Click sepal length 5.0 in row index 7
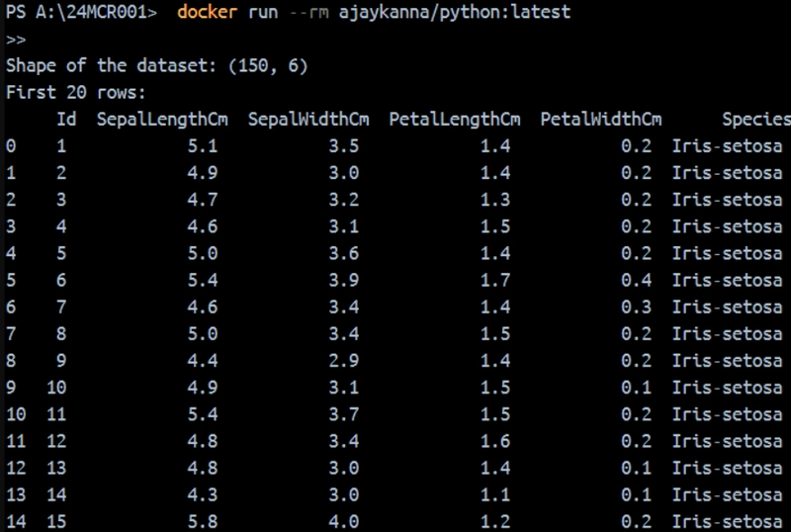Viewport: 791px width, 532px height. coord(203,333)
